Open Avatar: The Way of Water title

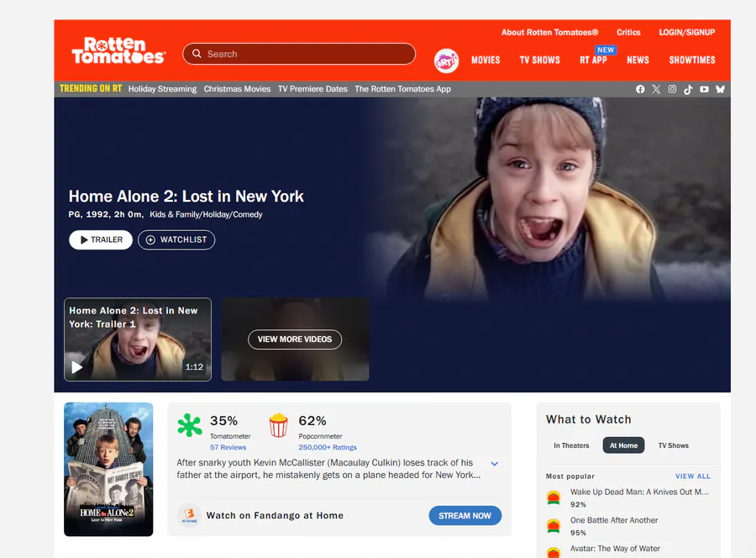click(615, 549)
